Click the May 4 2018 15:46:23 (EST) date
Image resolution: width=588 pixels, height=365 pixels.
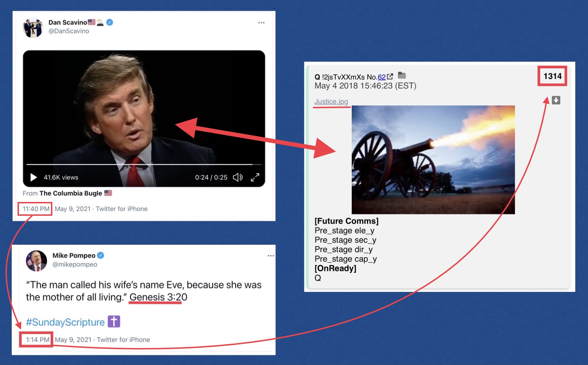click(x=365, y=86)
